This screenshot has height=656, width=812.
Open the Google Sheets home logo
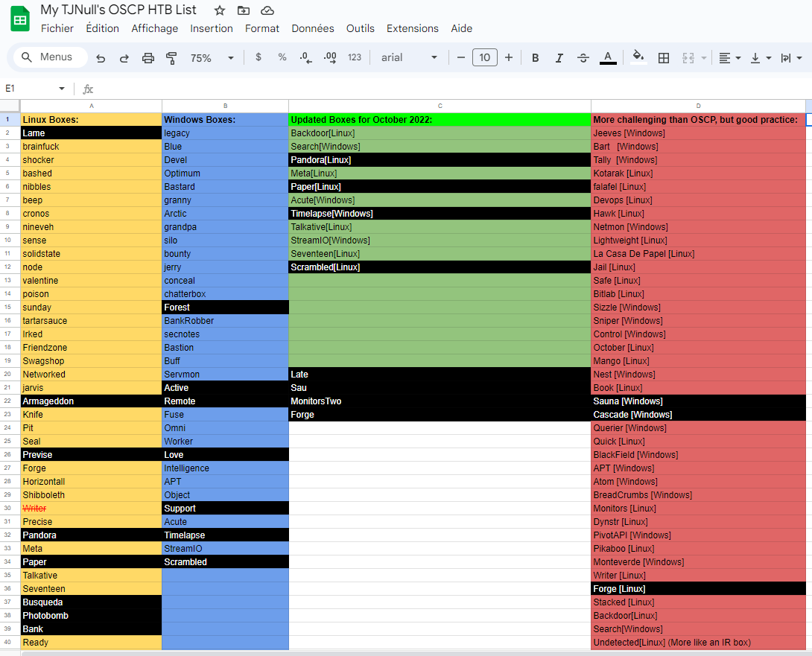[x=20, y=19]
